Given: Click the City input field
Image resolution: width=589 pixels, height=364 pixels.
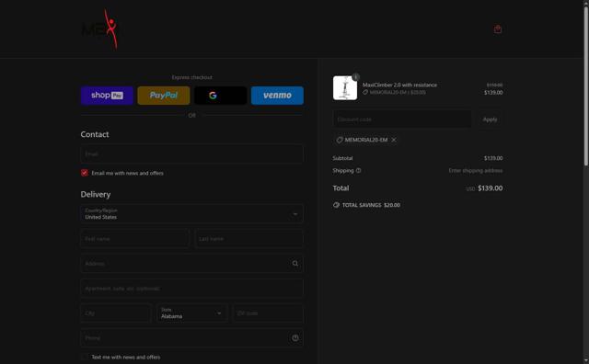Looking at the screenshot, I should point(116,313).
